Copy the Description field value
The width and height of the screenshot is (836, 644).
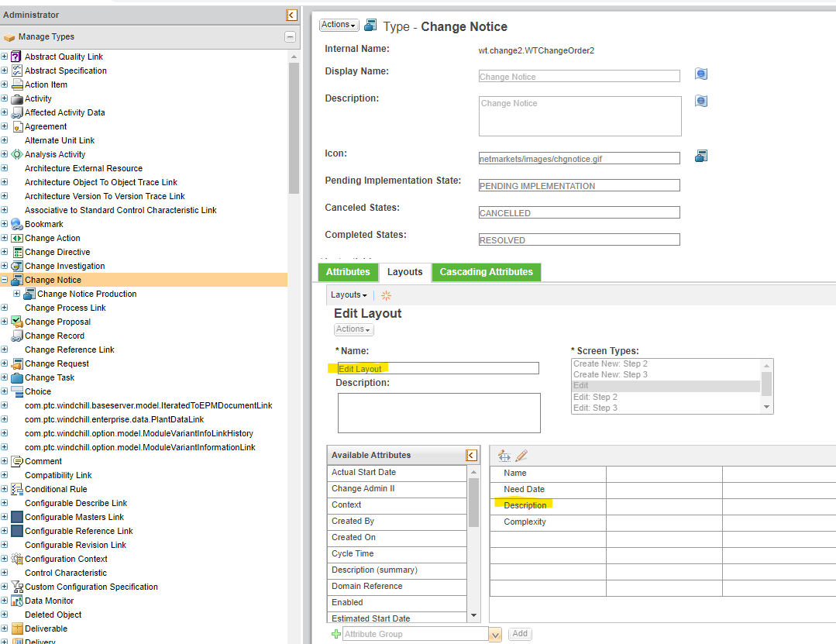tap(701, 101)
